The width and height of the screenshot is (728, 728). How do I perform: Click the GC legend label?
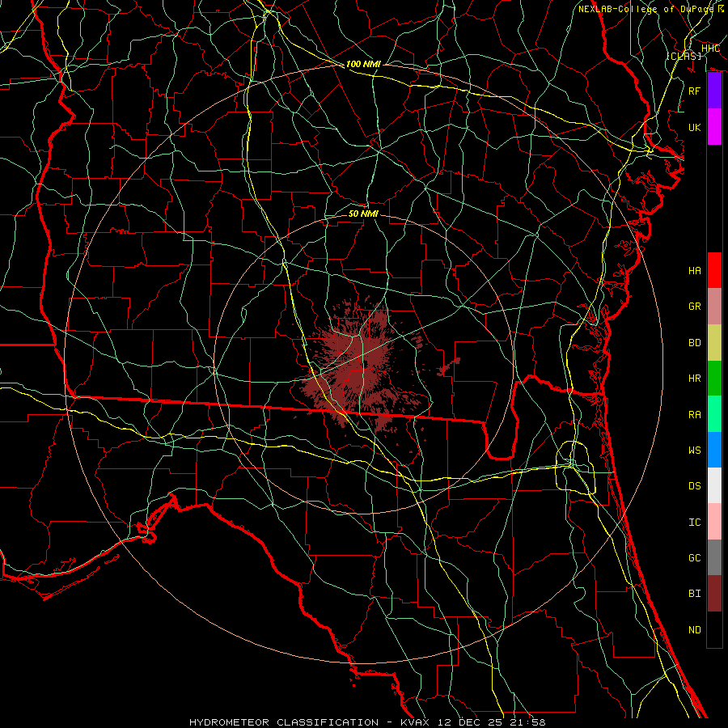point(695,558)
